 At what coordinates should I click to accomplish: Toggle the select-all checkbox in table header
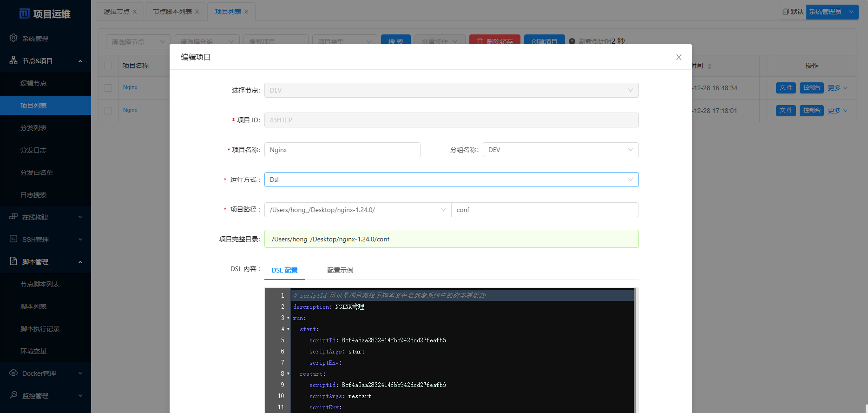click(108, 66)
